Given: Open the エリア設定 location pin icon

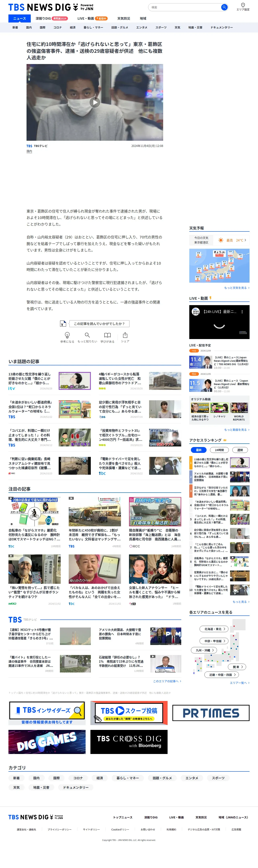Looking at the screenshot, I should coord(243,5).
